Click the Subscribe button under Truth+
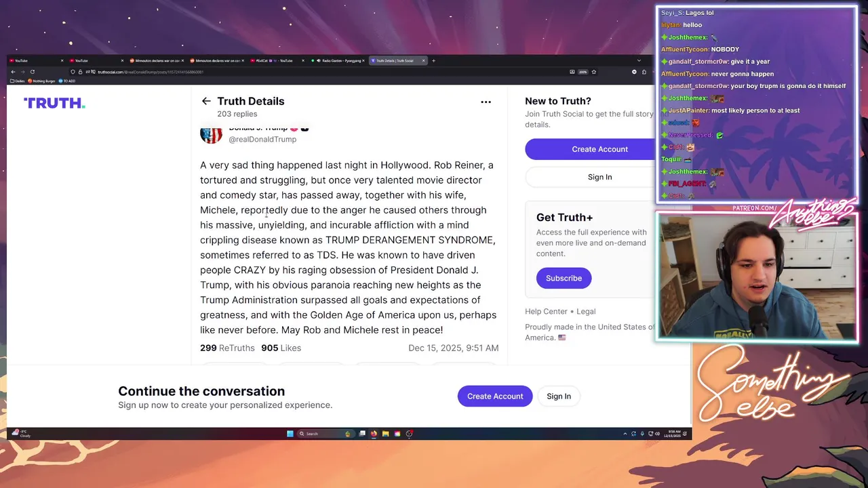 click(564, 278)
